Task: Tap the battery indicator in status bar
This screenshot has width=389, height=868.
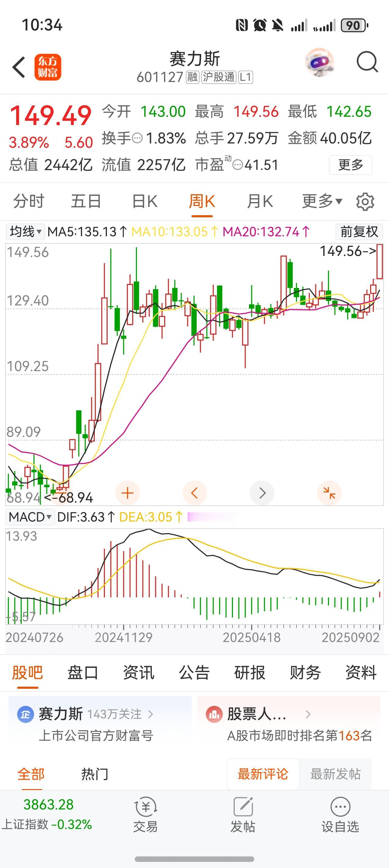Action: click(354, 25)
